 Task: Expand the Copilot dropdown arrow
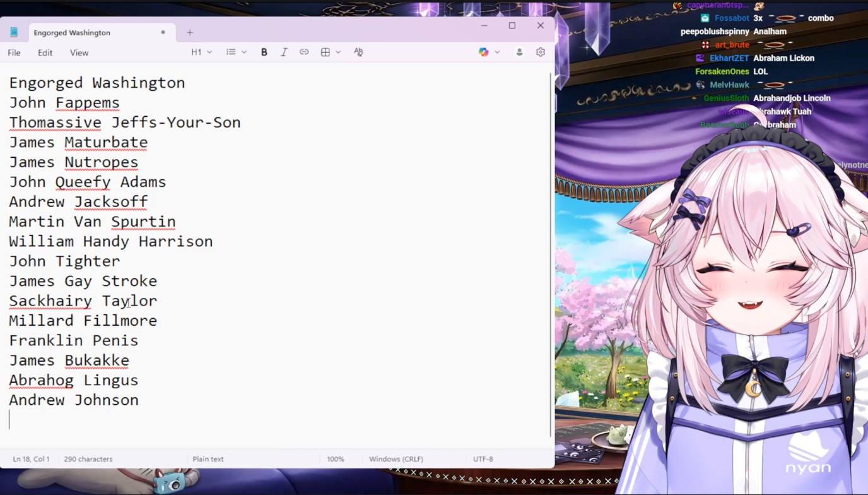(x=497, y=52)
